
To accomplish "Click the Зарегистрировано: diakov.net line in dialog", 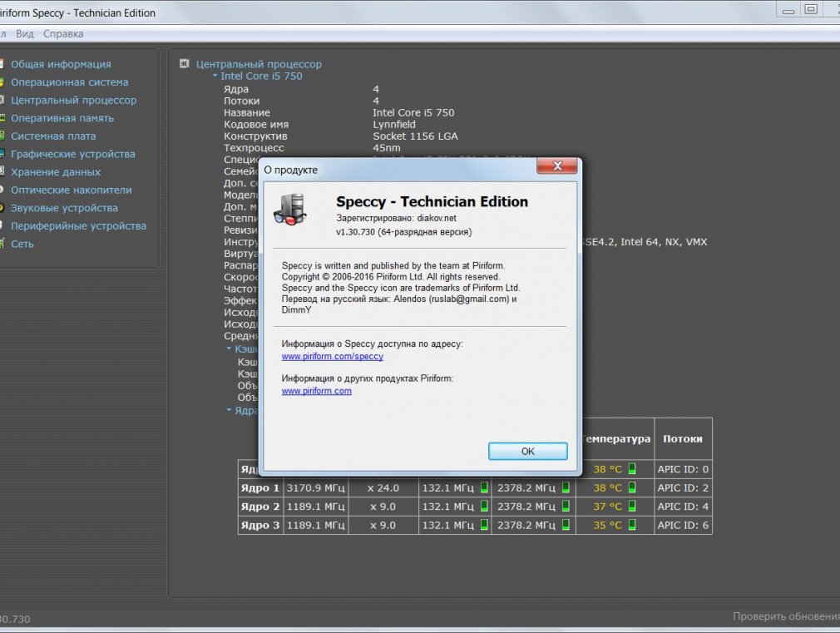I will pyautogui.click(x=397, y=218).
